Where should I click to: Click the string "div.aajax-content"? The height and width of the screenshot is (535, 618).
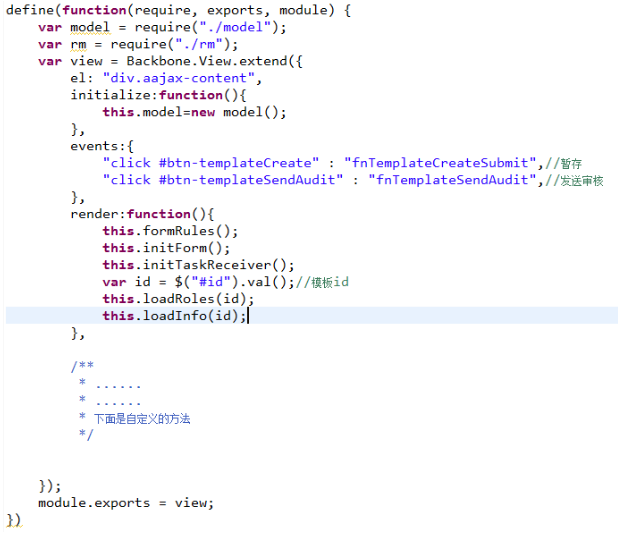click(x=179, y=78)
